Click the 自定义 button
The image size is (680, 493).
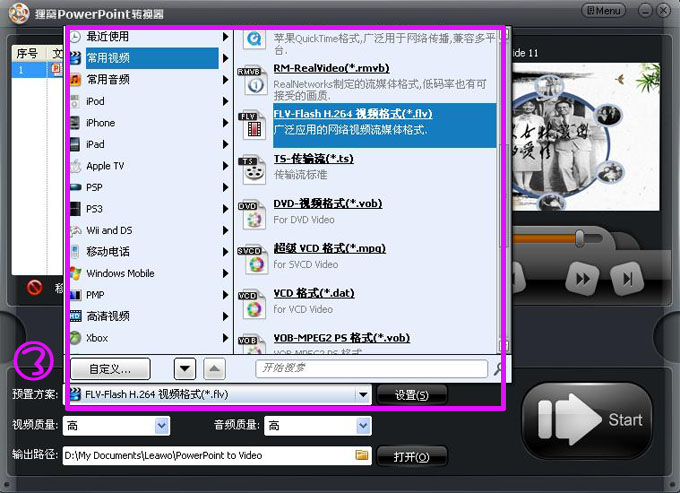click(x=110, y=369)
